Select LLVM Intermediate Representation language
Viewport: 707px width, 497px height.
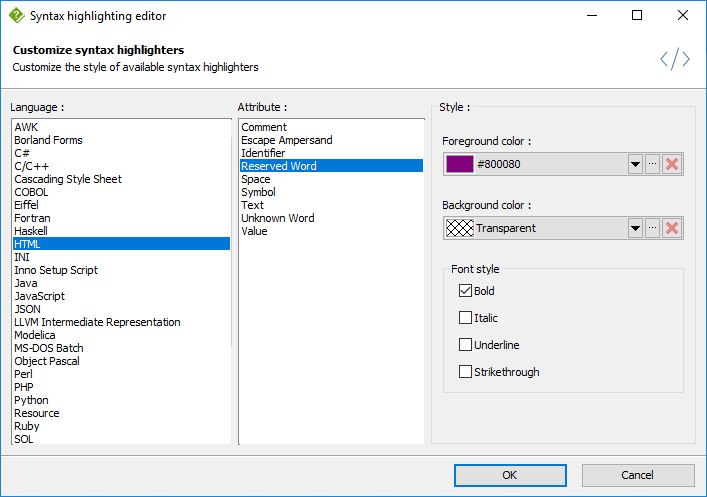pyautogui.click(x=122, y=322)
